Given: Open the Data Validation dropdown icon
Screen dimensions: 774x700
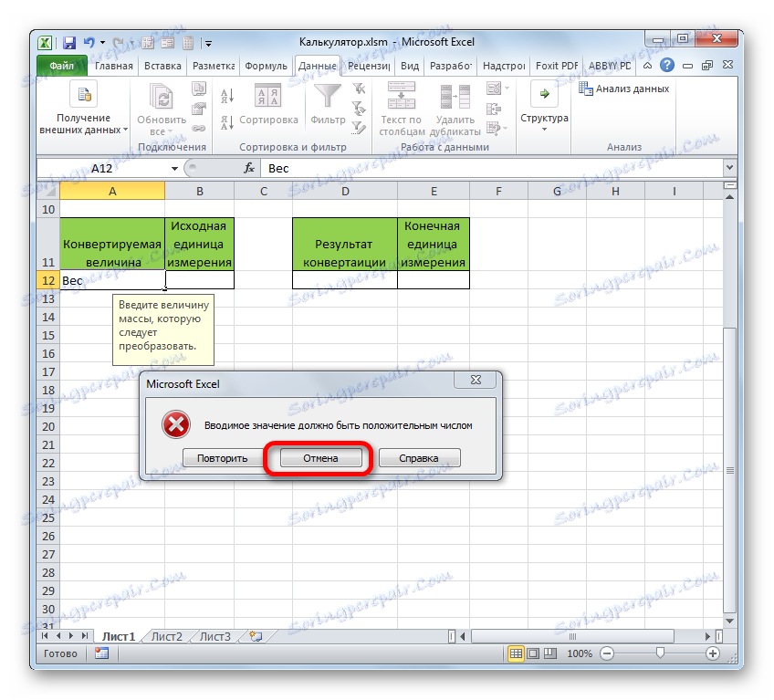Looking at the screenshot, I should tap(497, 89).
